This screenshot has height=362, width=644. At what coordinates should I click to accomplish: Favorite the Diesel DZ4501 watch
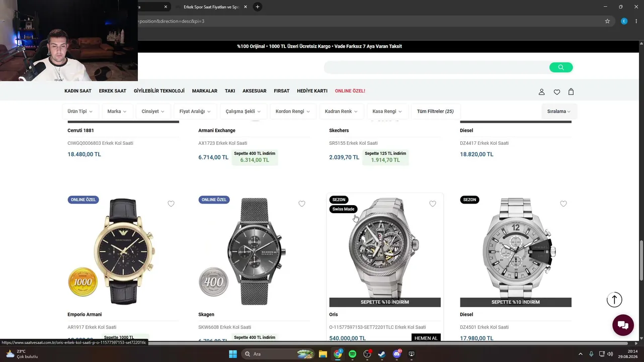[x=563, y=204]
